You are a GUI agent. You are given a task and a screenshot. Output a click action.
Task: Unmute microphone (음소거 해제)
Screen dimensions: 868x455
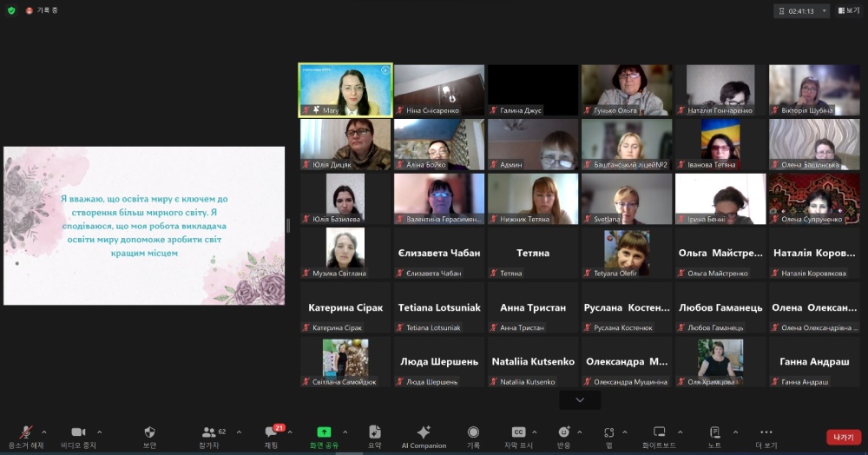[x=26, y=432]
